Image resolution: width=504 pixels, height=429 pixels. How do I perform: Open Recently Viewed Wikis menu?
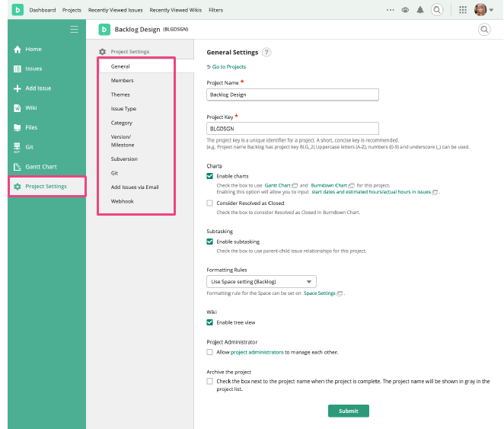click(176, 10)
